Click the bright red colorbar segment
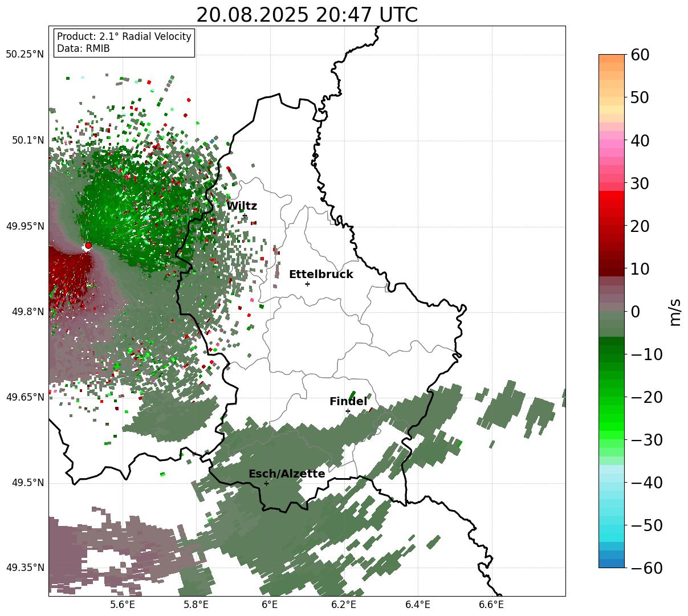The image size is (688, 616). [x=612, y=195]
